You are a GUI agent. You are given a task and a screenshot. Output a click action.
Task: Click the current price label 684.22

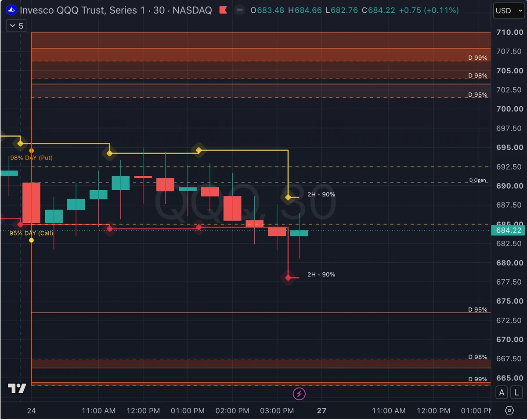pyautogui.click(x=509, y=230)
